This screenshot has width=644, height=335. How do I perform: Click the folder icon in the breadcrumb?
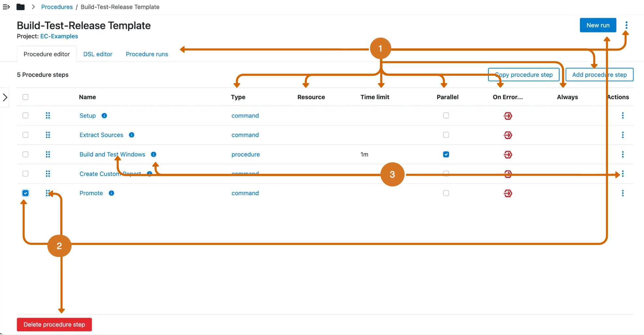(21, 7)
